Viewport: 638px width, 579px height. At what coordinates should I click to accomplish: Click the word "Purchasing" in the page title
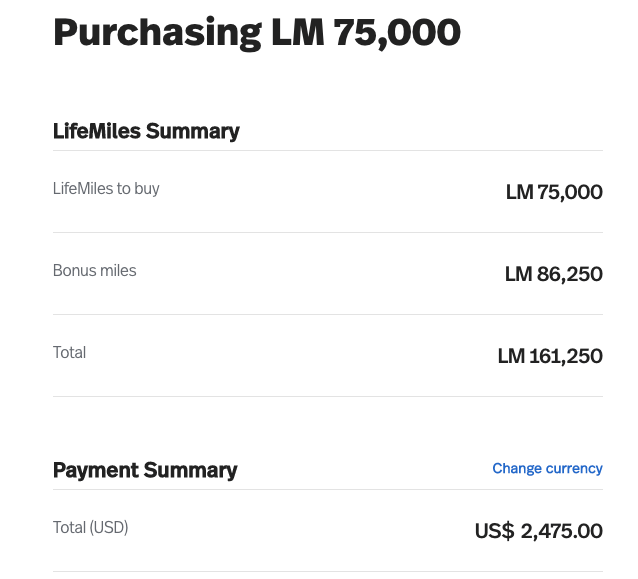coord(155,32)
